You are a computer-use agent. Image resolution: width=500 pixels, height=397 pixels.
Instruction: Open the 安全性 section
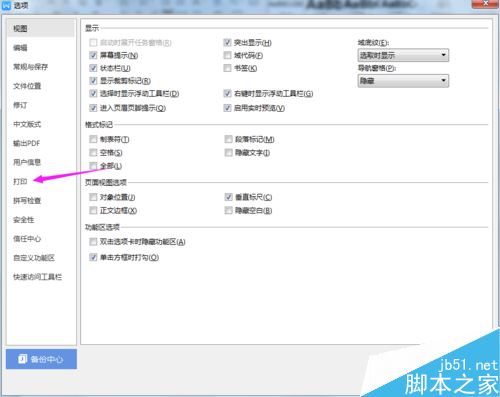23,220
